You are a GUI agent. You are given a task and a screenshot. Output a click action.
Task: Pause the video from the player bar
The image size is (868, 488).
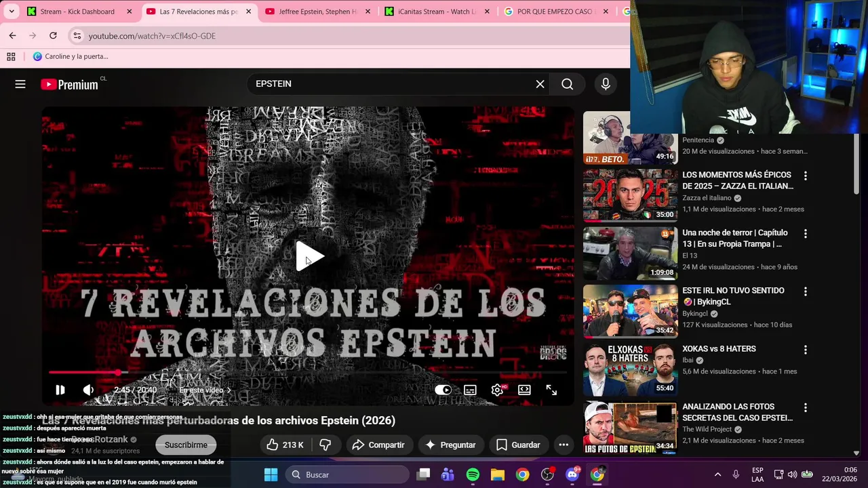coord(60,390)
